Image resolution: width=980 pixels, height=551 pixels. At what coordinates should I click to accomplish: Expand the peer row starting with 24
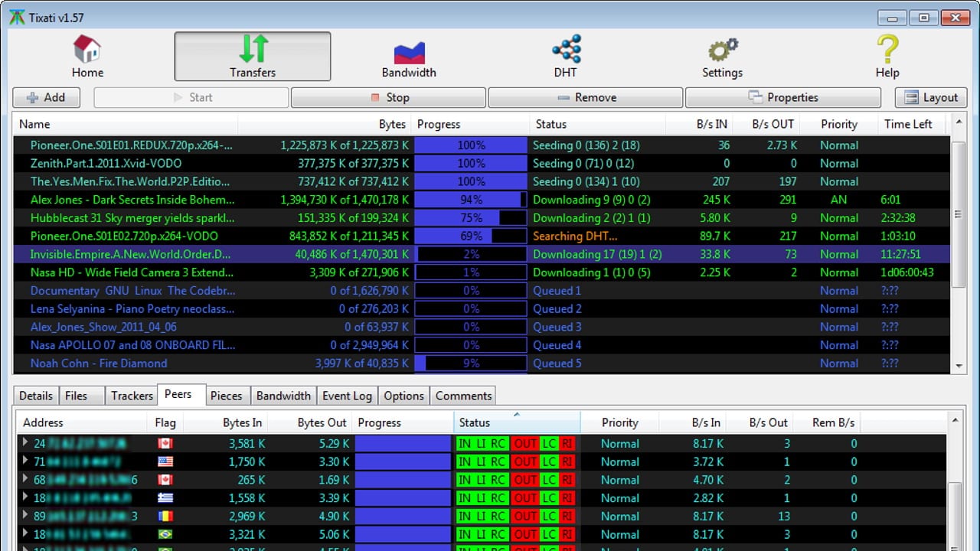(25, 443)
